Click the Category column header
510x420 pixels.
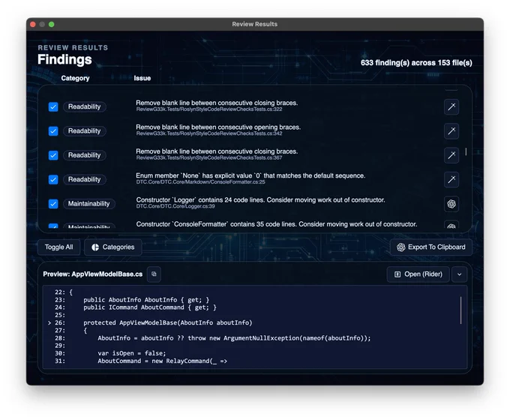pos(75,78)
